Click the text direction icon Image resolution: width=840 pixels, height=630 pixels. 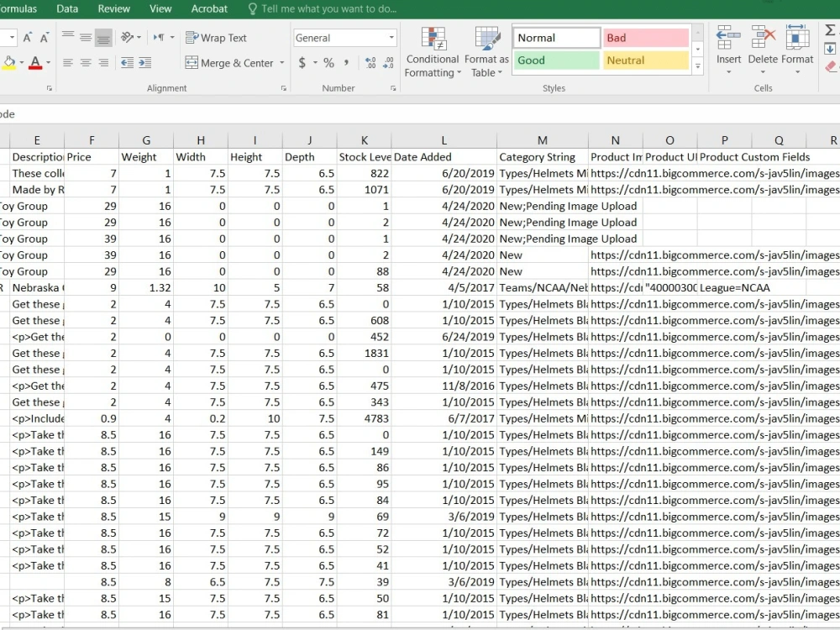pyautogui.click(x=159, y=37)
